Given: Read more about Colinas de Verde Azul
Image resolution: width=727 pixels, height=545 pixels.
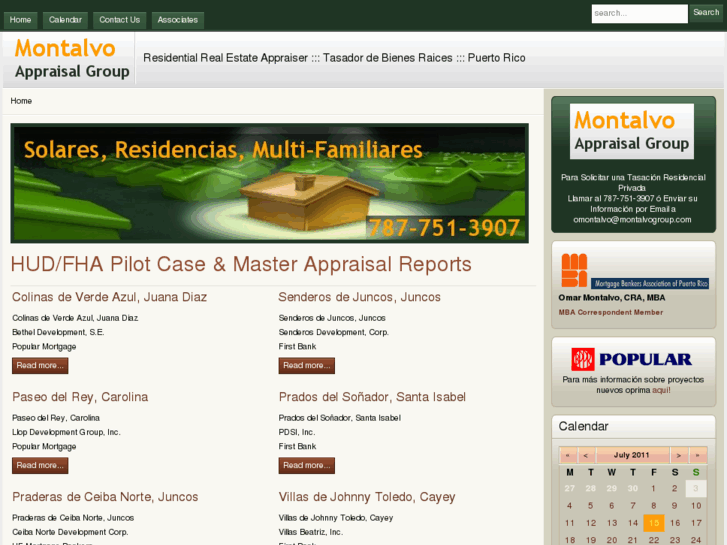Looking at the screenshot, I should pos(40,365).
